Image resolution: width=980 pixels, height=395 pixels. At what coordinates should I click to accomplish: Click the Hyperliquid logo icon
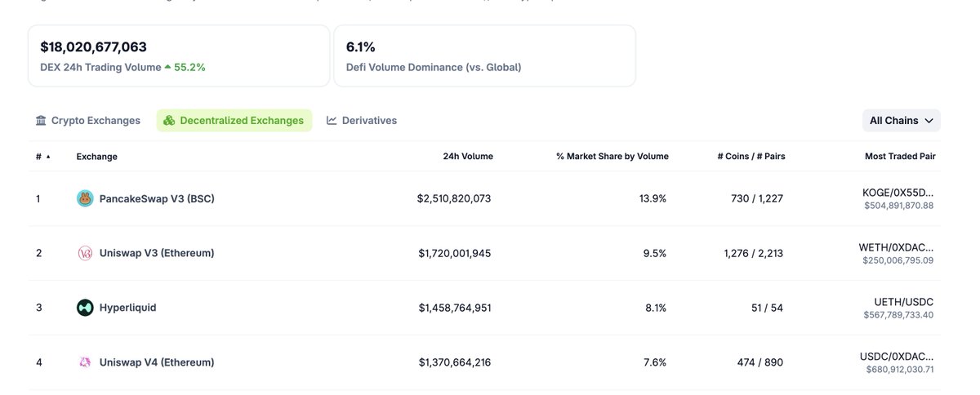(85, 308)
